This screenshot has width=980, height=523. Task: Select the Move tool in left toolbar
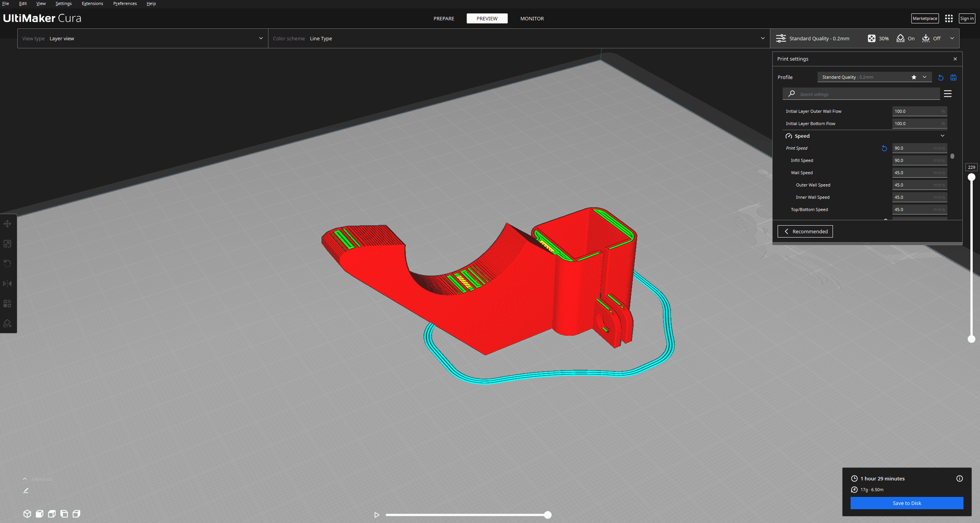7,224
